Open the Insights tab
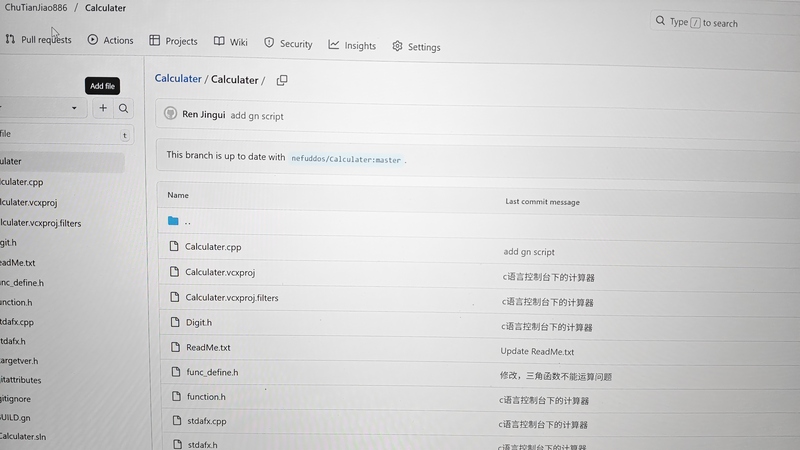This screenshot has height=450, width=800. pos(352,45)
